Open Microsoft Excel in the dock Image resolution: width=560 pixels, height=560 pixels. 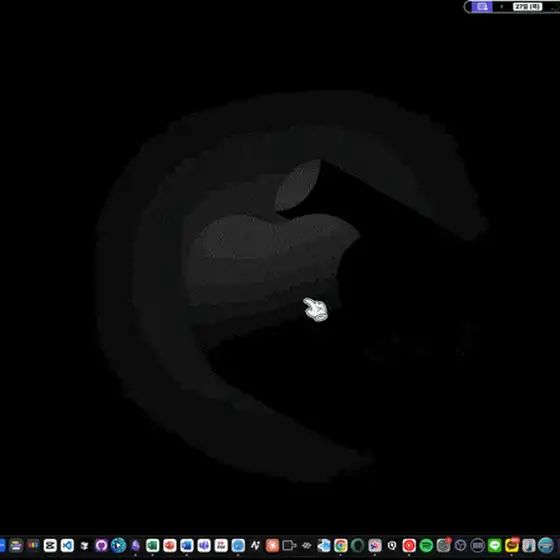tap(152, 545)
